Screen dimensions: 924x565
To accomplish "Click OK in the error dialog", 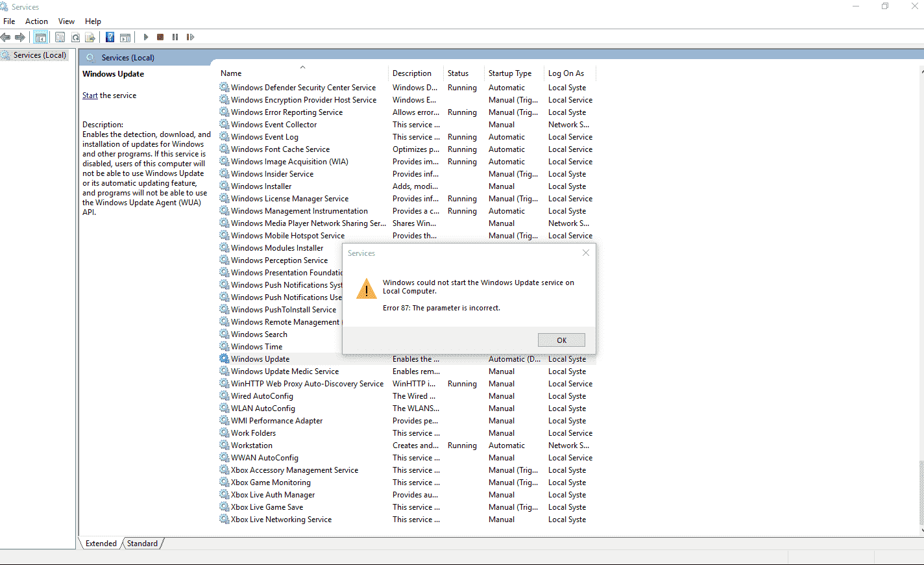I will [x=561, y=340].
